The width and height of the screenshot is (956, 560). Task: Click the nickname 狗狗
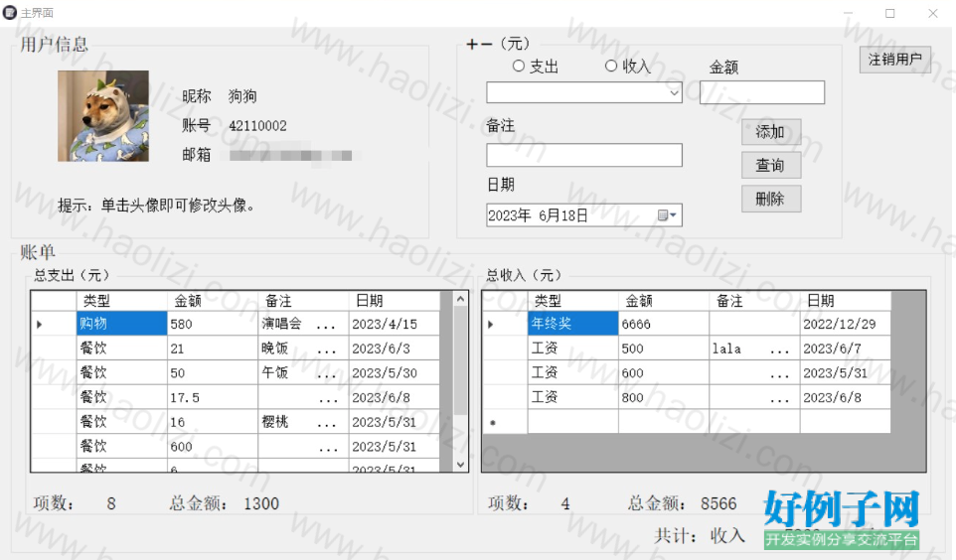(242, 95)
